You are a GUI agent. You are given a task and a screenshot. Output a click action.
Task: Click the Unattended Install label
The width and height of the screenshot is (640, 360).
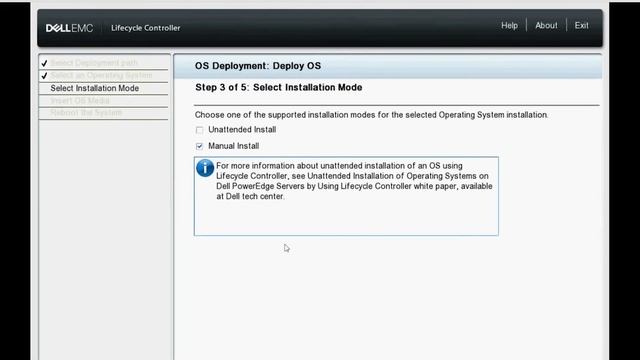(x=242, y=129)
